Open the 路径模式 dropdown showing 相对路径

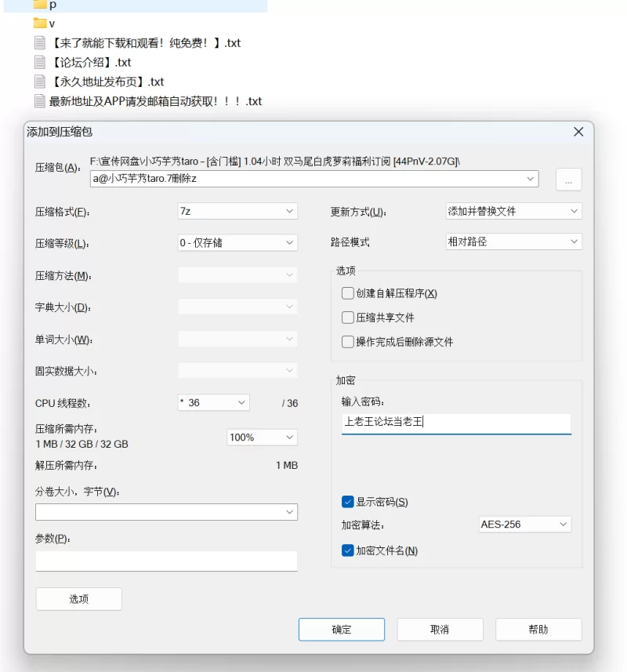coord(513,242)
